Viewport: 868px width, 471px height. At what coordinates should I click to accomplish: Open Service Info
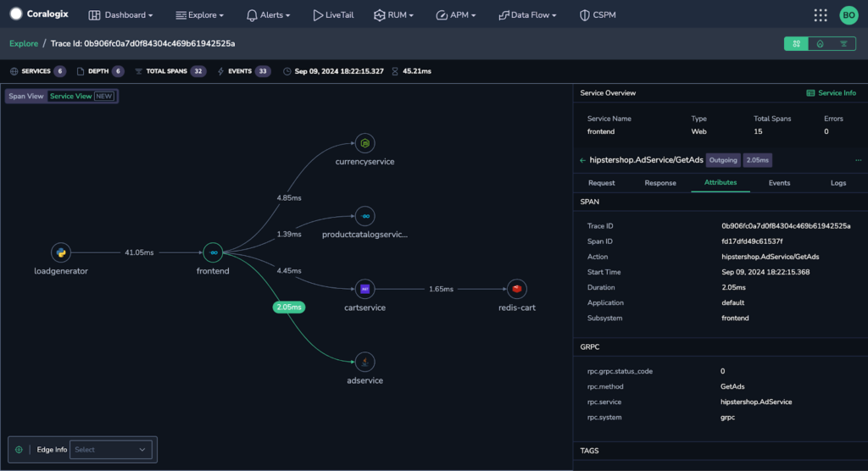click(x=831, y=93)
